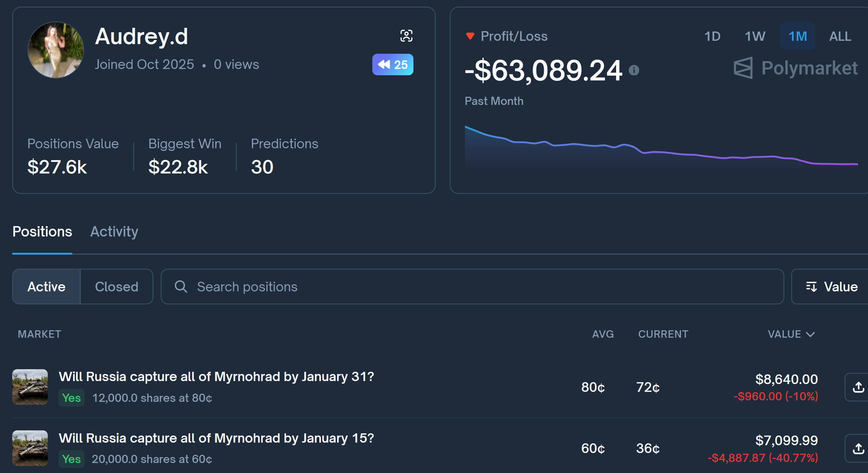Open the Myrnohrad by January 15 market
Screen dimensions: 868x473
pos(216,438)
